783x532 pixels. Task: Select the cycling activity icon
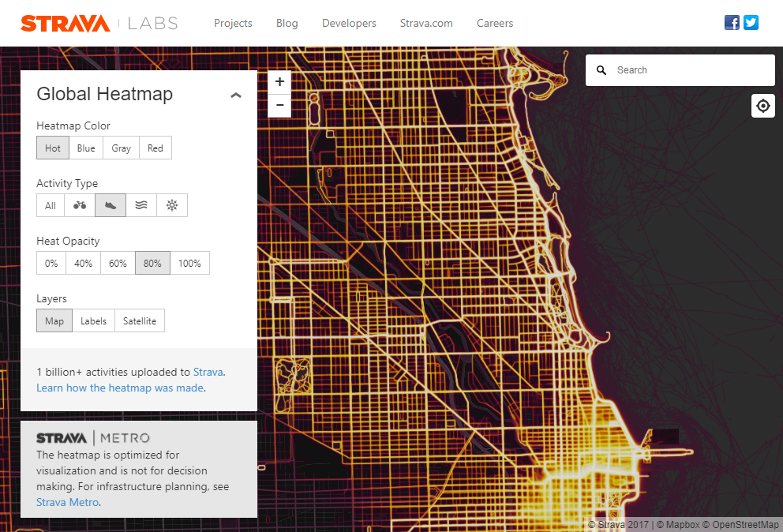[80, 205]
